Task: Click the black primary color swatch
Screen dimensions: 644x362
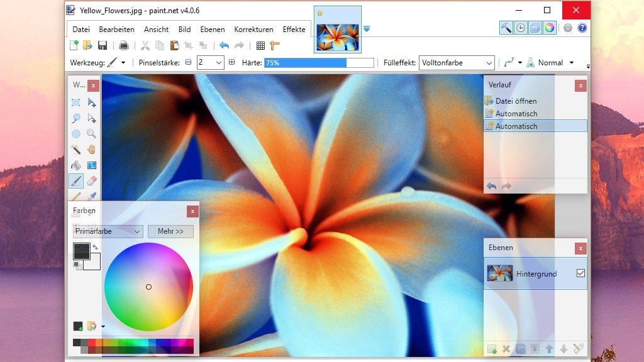Action: [82, 251]
